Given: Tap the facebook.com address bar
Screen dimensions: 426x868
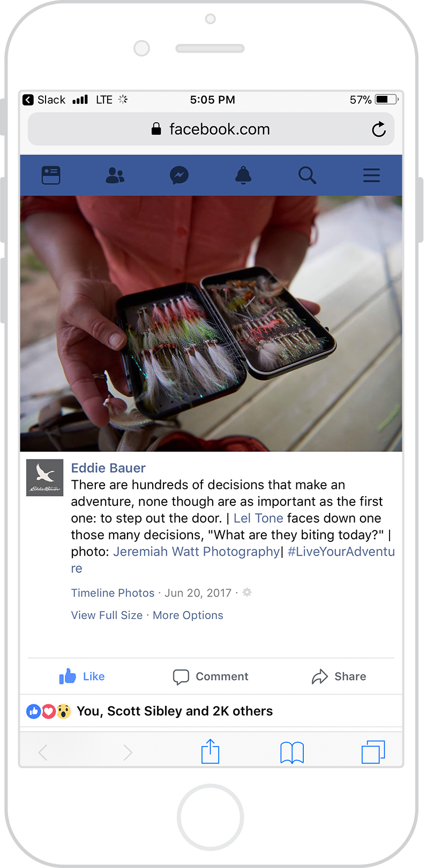Looking at the screenshot, I should point(211,129).
